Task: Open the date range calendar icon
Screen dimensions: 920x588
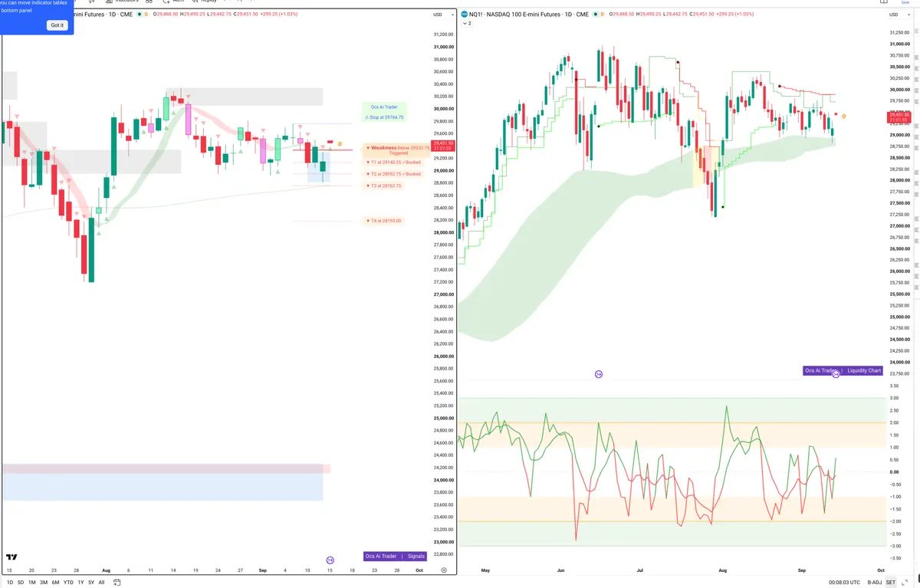Action: coord(117,583)
